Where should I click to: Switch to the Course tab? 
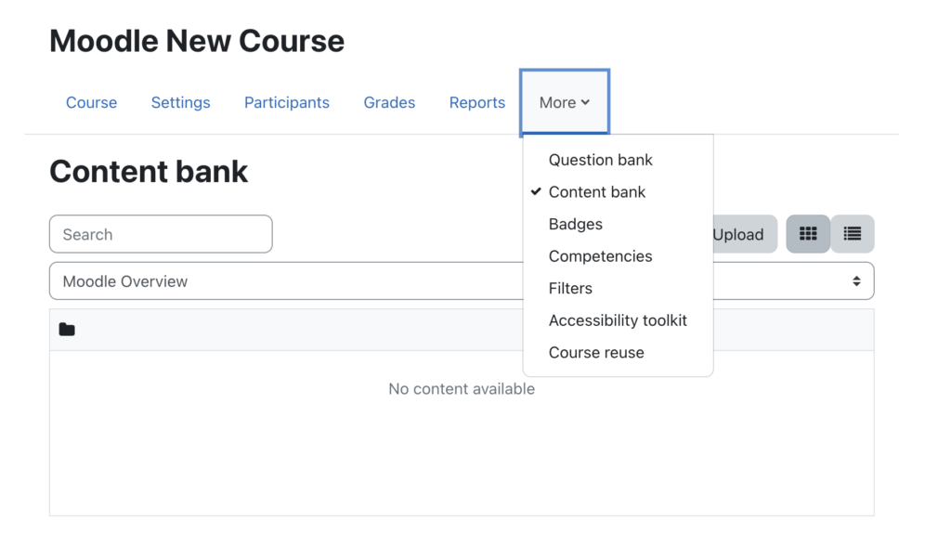click(x=91, y=103)
